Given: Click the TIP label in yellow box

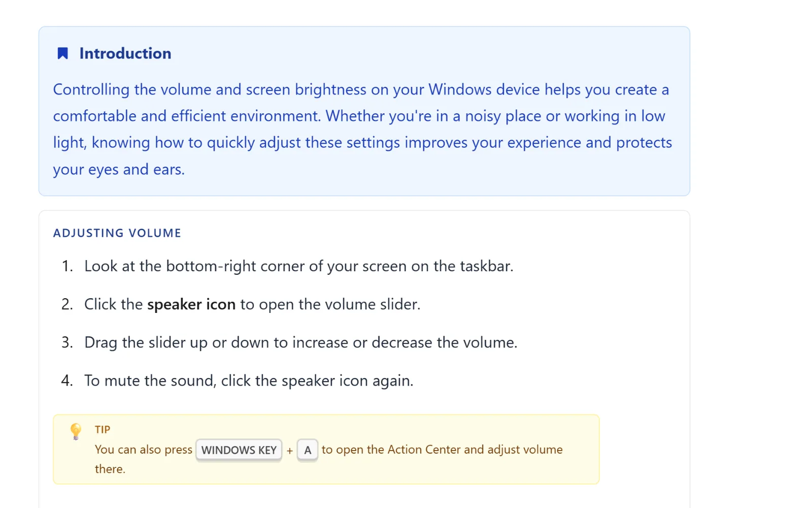Looking at the screenshot, I should 103,430.
